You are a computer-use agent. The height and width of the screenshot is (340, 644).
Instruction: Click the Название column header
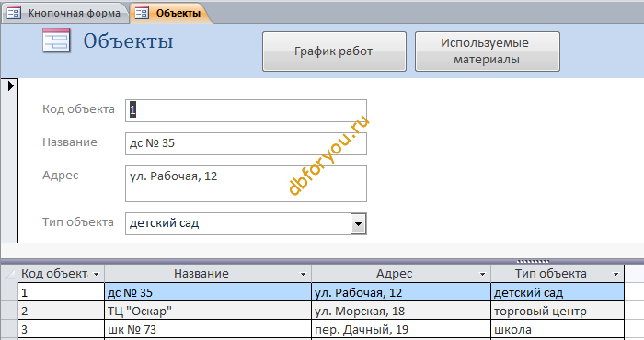[x=208, y=274]
